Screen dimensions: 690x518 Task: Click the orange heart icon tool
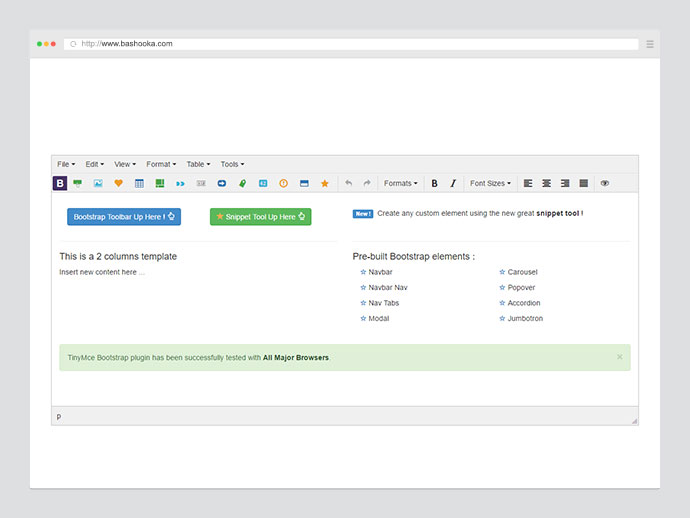click(118, 183)
